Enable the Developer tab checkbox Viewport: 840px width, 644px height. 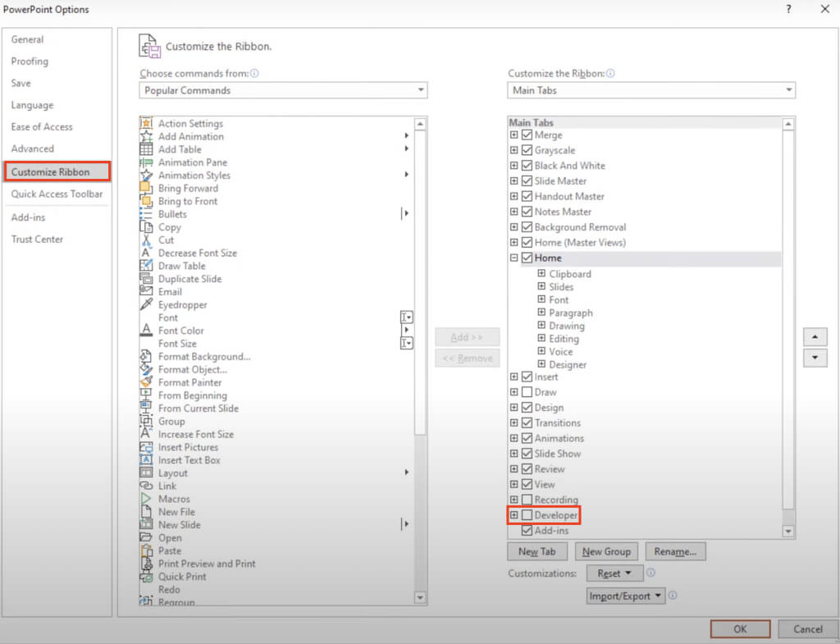point(527,515)
